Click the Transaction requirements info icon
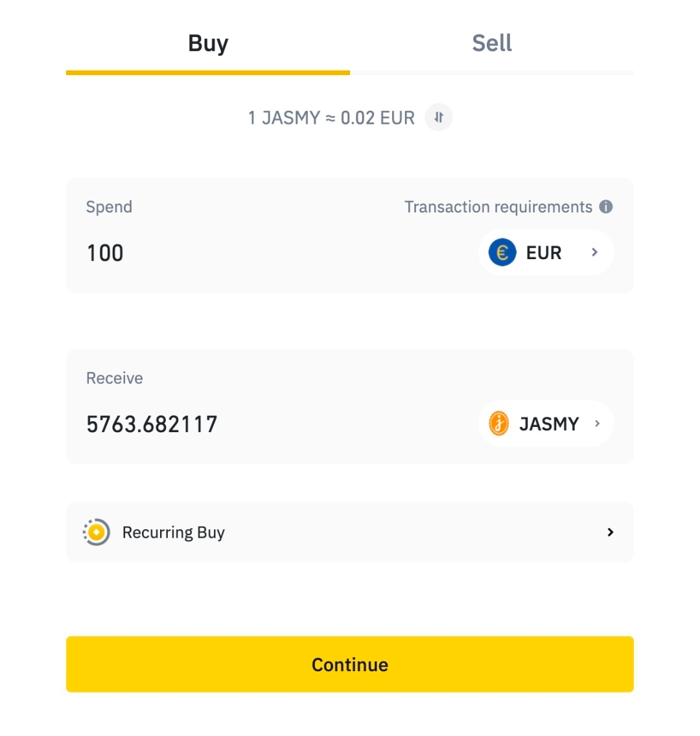Screen dimensions: 700x736 click(606, 207)
